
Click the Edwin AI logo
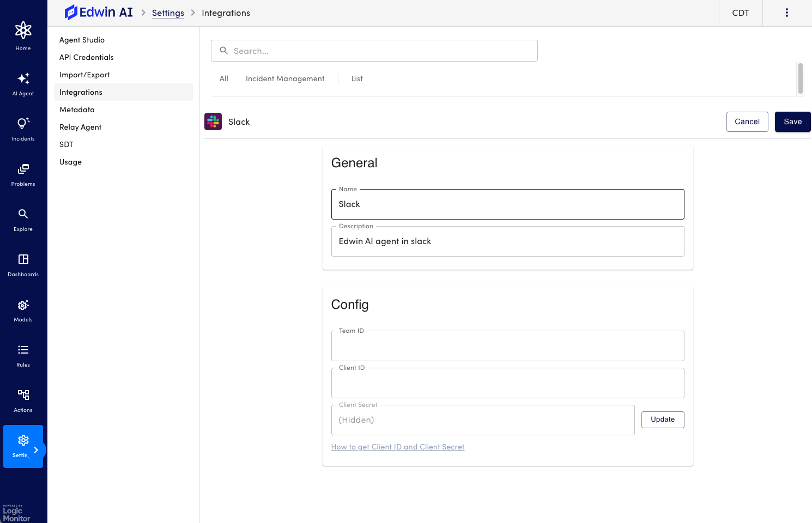99,12
